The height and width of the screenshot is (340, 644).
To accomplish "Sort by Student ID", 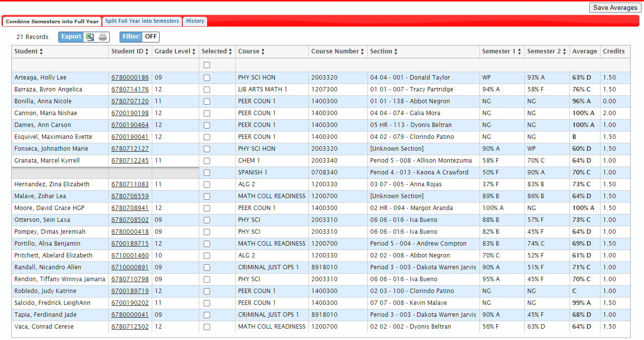I will 146,51.
